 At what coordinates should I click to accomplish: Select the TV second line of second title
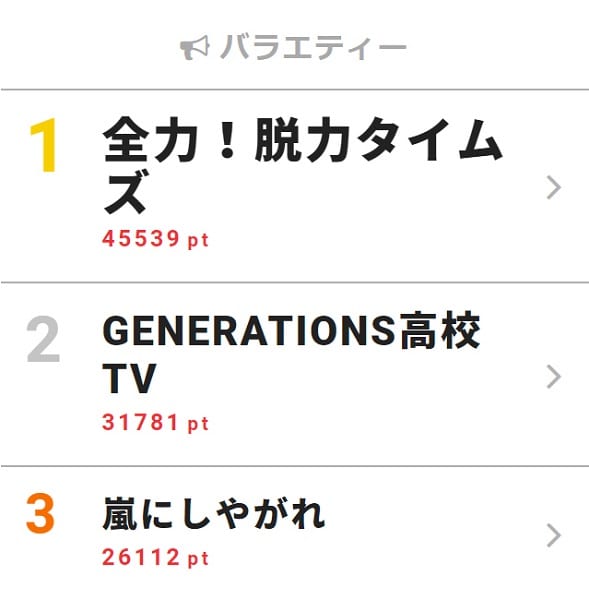pyautogui.click(x=129, y=378)
